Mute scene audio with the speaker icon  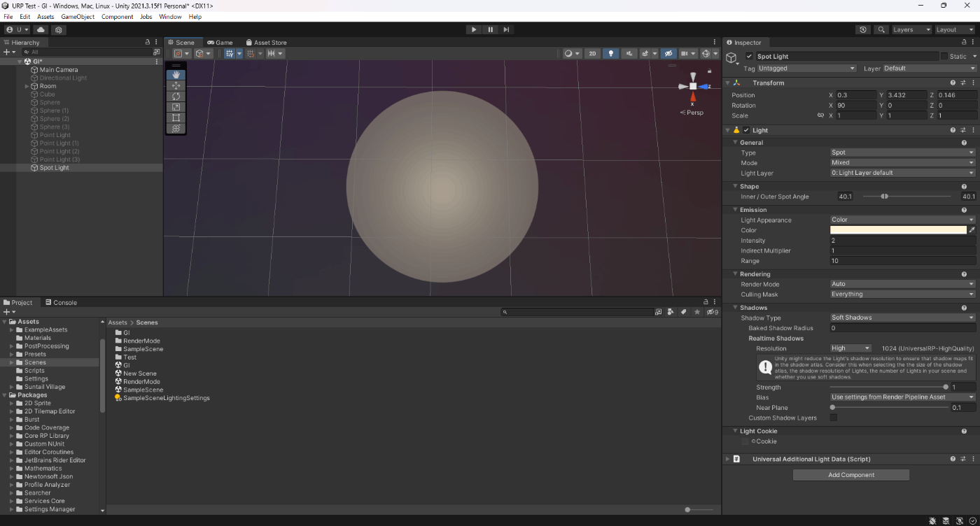tap(629, 53)
